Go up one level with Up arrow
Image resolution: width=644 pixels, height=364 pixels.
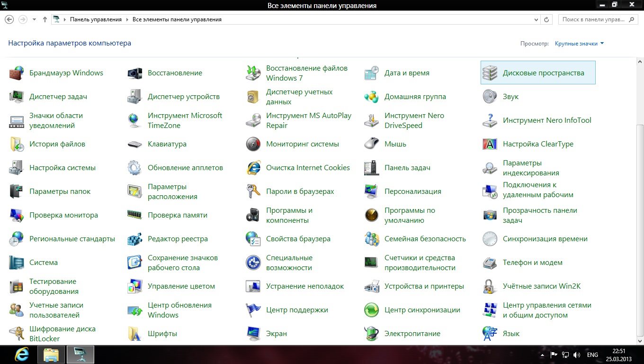point(45,20)
